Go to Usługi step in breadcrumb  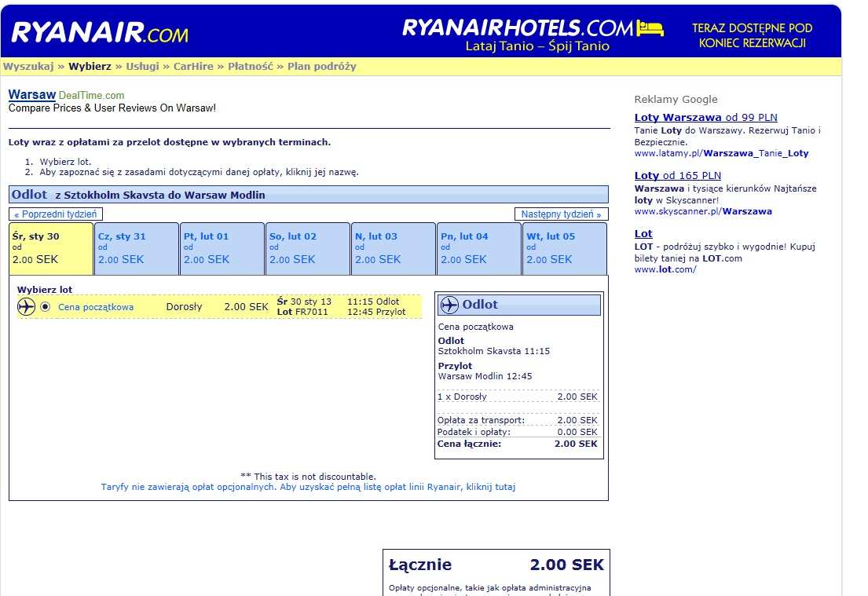(142, 67)
